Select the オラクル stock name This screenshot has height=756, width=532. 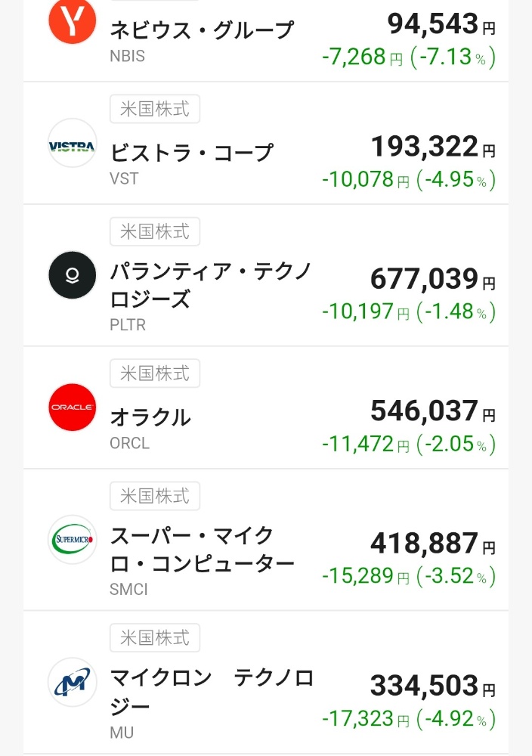pos(150,417)
